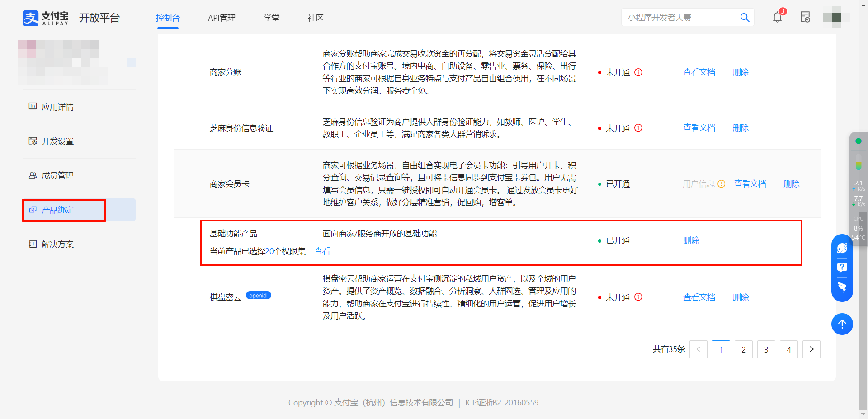Click the search magnifier icon

745,17
